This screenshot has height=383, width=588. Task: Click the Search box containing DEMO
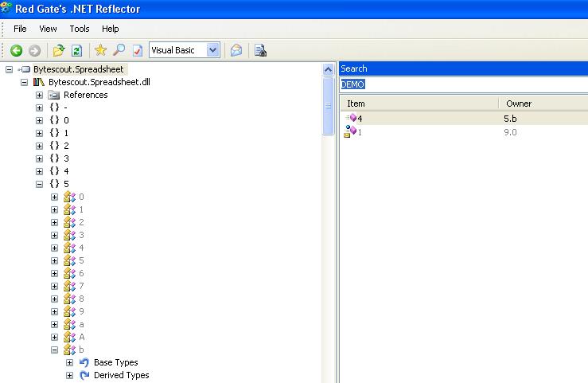464,84
